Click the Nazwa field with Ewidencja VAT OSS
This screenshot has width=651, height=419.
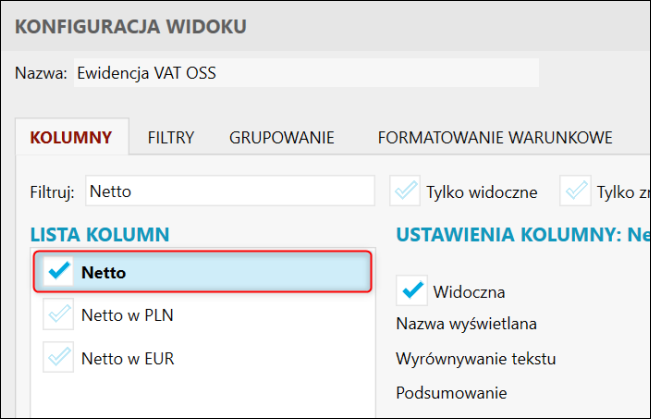tap(305, 73)
